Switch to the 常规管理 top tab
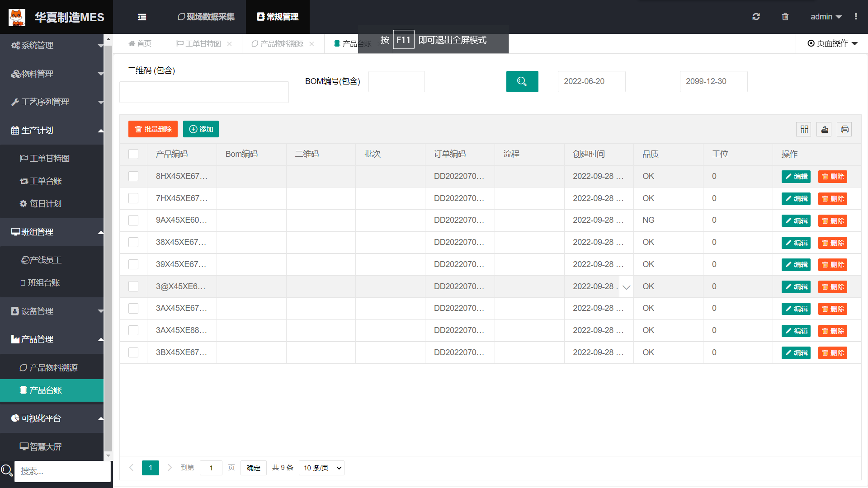Viewport: 868px width, 488px height. pyautogui.click(x=278, y=17)
